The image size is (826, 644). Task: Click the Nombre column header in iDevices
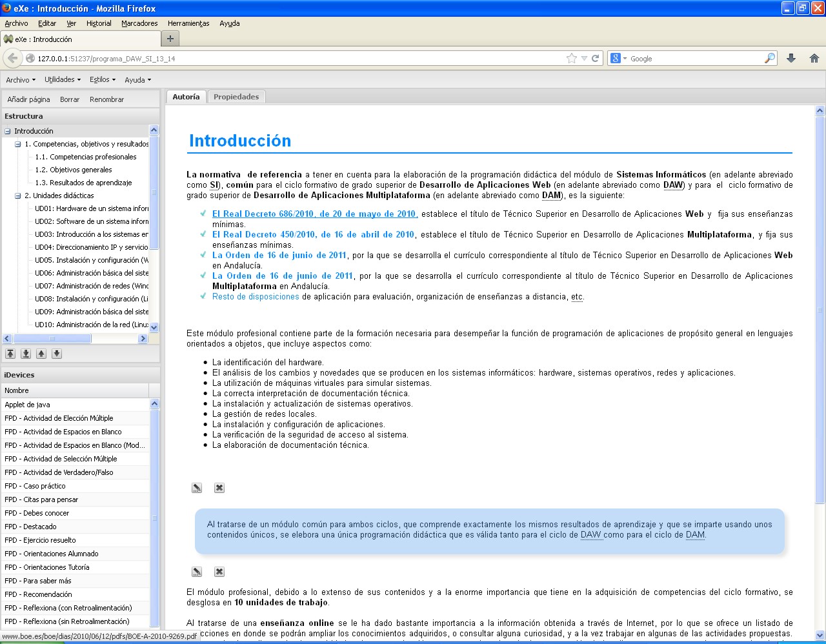(76, 390)
